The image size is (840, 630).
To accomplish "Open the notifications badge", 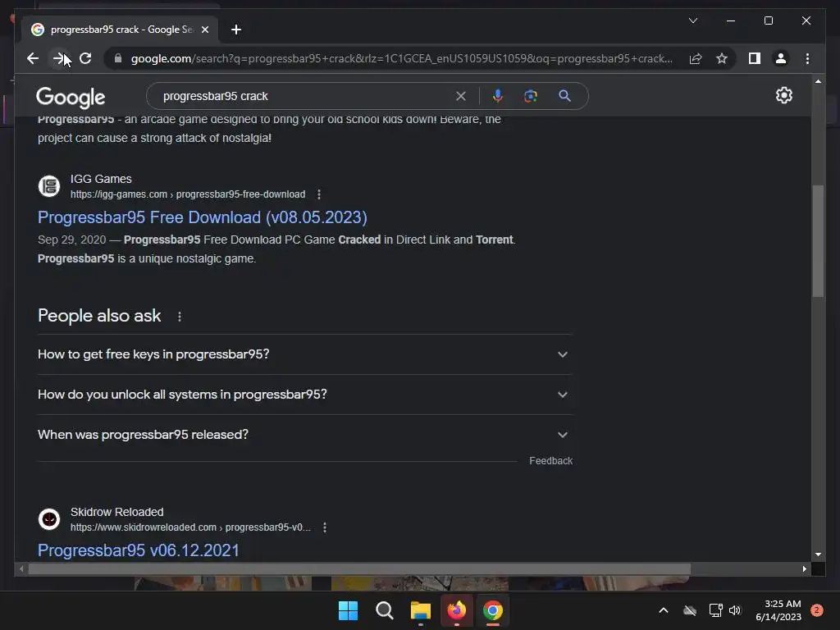I will point(817,610).
